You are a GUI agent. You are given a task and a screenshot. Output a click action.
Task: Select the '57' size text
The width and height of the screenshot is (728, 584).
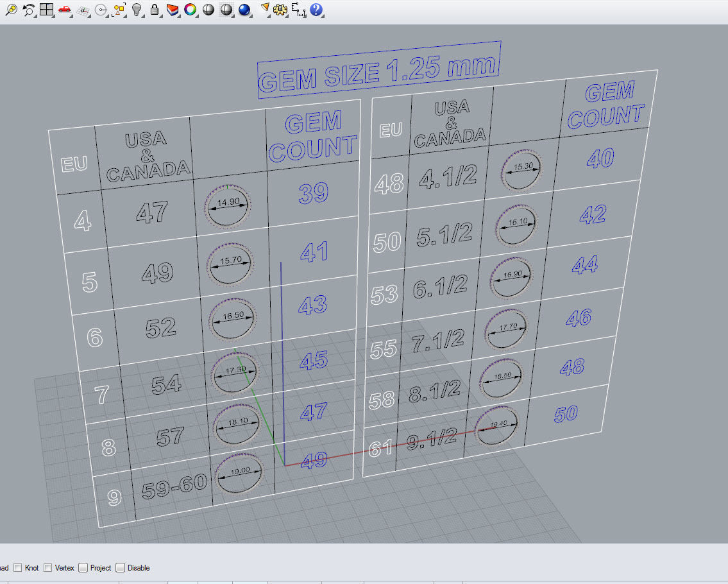click(x=171, y=437)
